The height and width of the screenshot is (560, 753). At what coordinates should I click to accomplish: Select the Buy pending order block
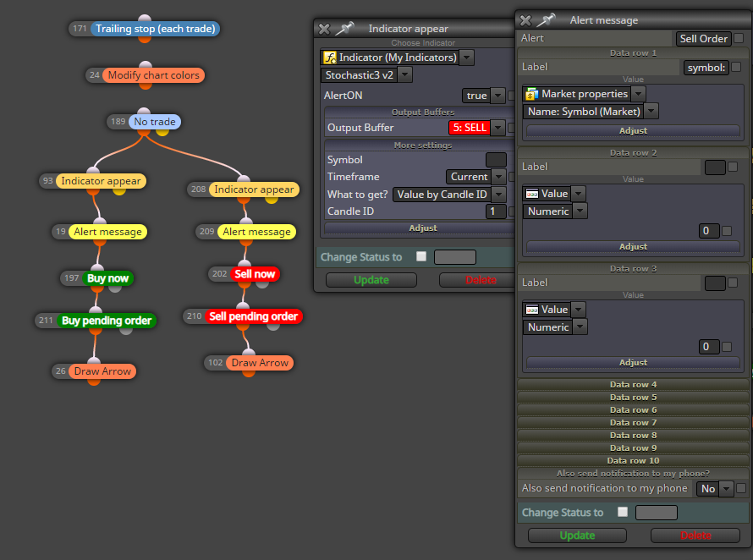(107, 321)
